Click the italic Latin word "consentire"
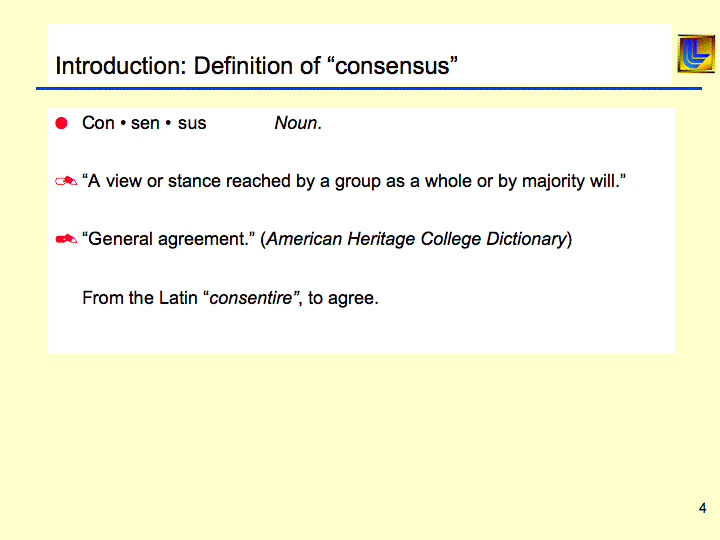Viewport: 720px width, 540px height. point(254,297)
